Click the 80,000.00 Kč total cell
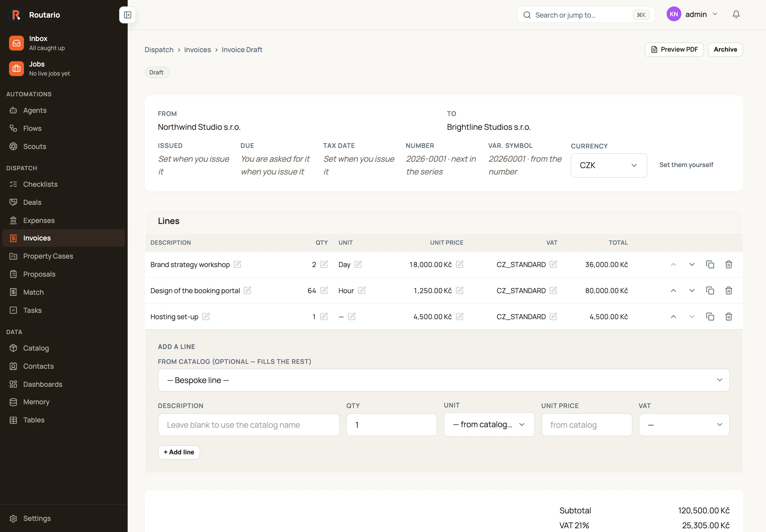Image resolution: width=766 pixels, height=532 pixels. click(x=606, y=291)
